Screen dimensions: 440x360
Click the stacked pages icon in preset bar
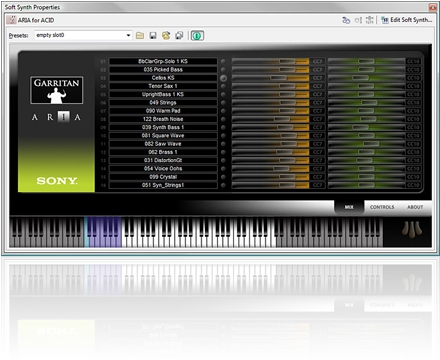[x=179, y=35]
